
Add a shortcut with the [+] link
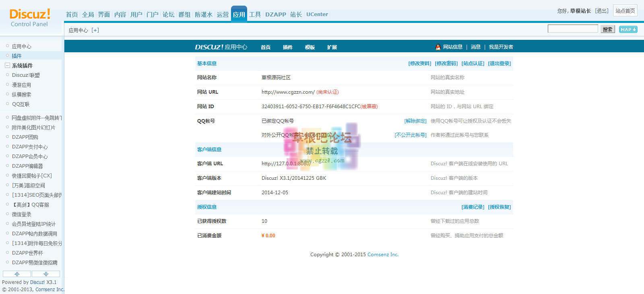tap(95, 30)
